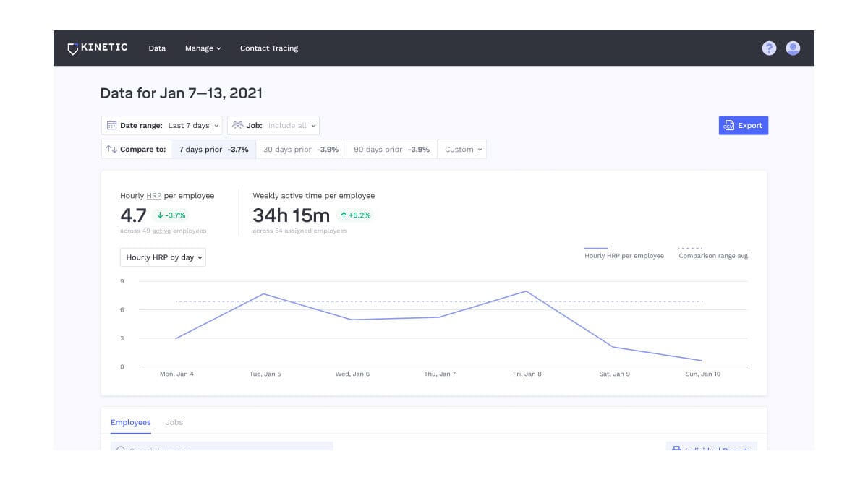Click the HRP abbreviation link
The width and height of the screenshot is (868, 480).
[x=153, y=196]
